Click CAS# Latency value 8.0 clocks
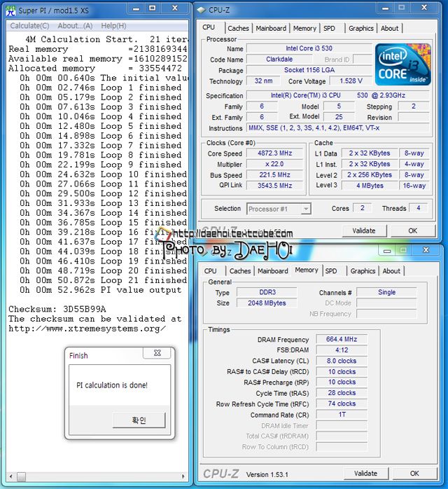448x489 pixels. tap(342, 361)
